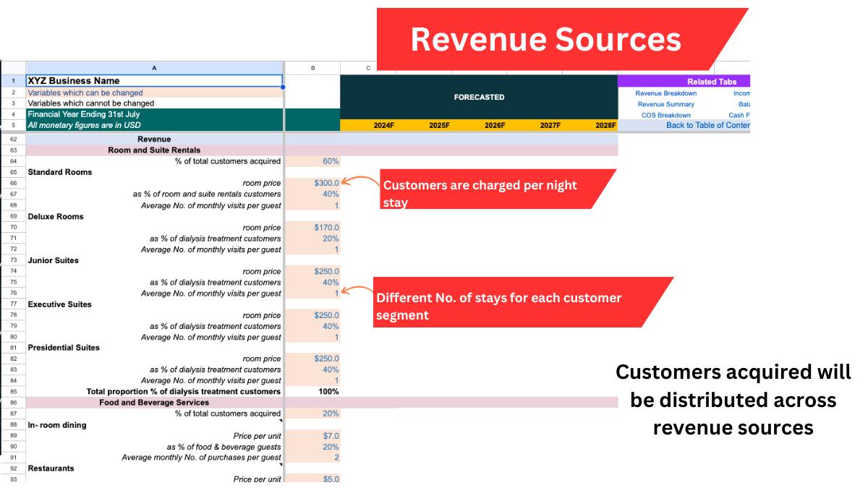
Task: Select Food and Beverage 20% customers acquired
Action: [313, 414]
